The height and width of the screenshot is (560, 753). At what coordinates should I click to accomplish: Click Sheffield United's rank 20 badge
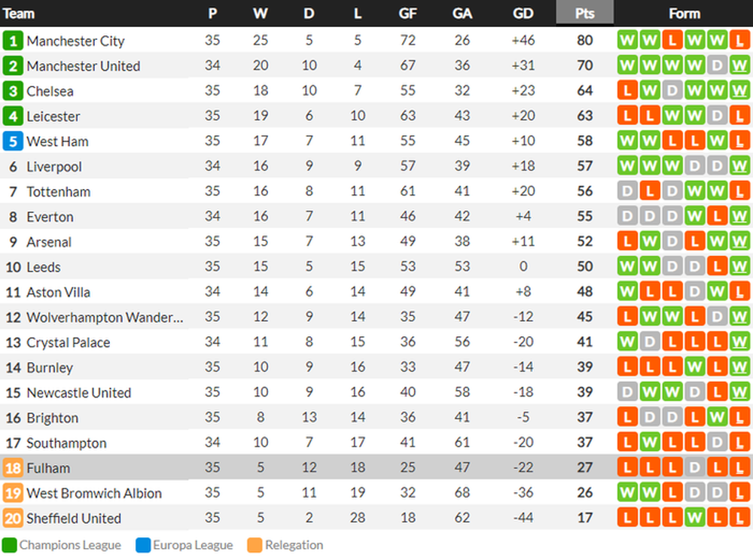click(x=13, y=519)
